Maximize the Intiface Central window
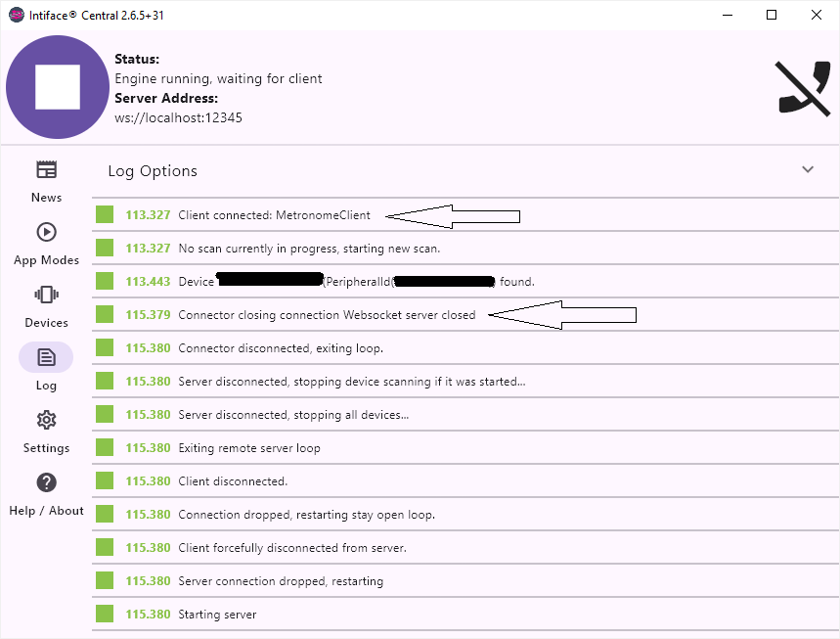840x639 pixels. [772, 15]
